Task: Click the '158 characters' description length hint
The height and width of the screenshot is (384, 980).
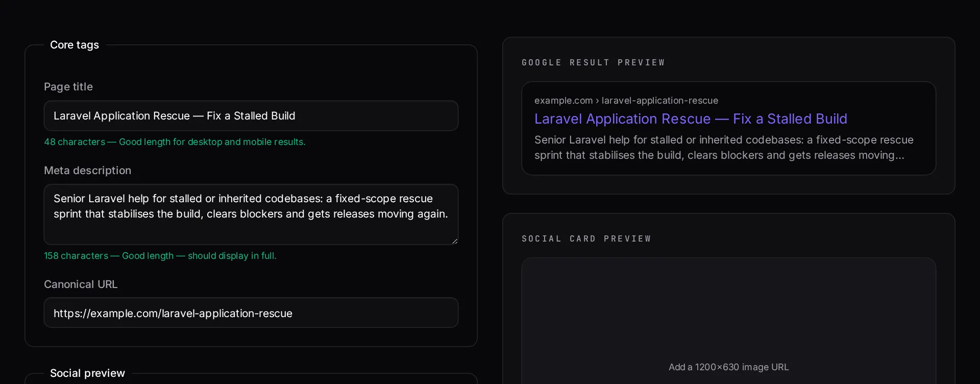Action: [x=160, y=256]
